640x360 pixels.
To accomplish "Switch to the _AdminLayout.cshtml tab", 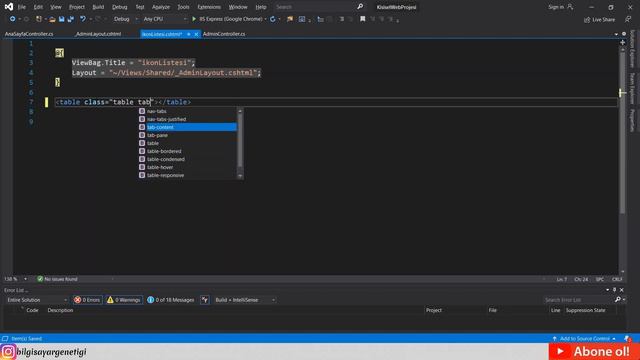I will [x=98, y=34].
